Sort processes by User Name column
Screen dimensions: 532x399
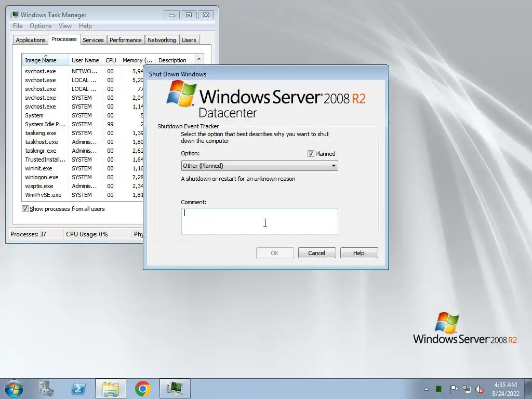[86, 60]
